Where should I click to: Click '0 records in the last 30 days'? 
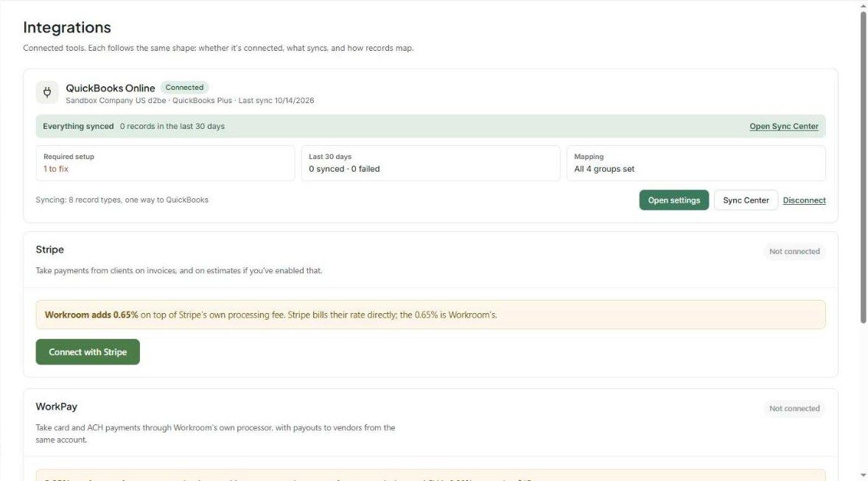tap(172, 126)
